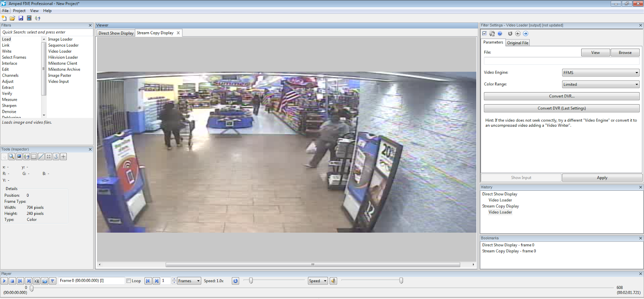Open the filter help question mark icon
Screen dimensions: 644x299
pos(500,34)
